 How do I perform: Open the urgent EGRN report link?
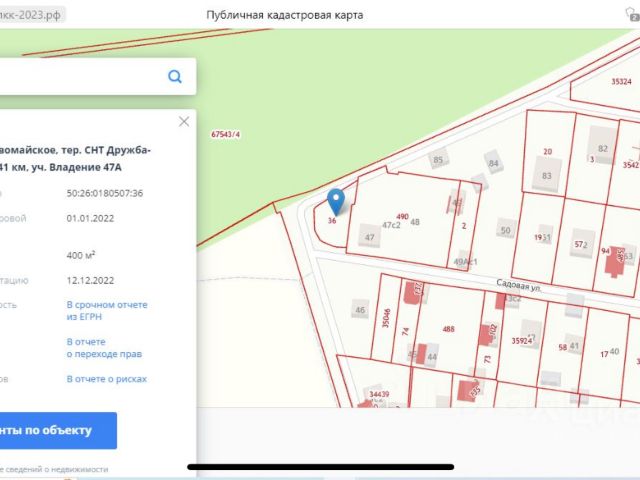coord(107,311)
